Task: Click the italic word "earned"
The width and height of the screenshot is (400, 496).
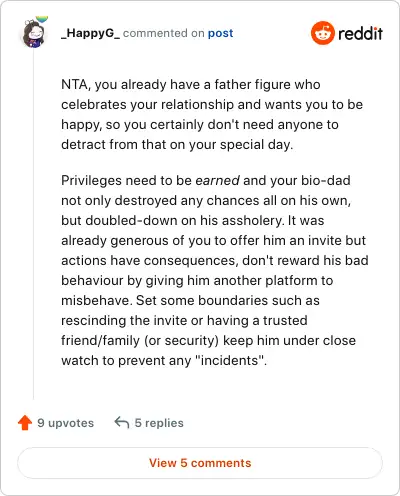Action: [217, 180]
